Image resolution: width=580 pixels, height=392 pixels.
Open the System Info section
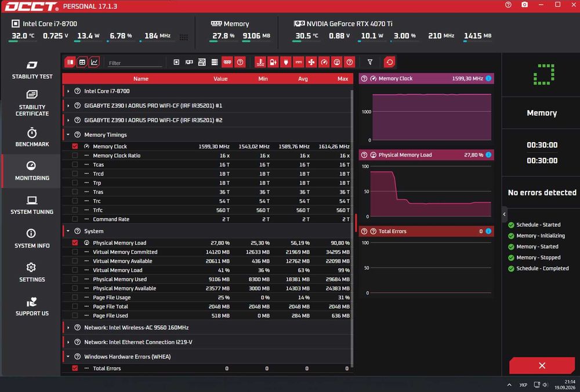(32, 239)
